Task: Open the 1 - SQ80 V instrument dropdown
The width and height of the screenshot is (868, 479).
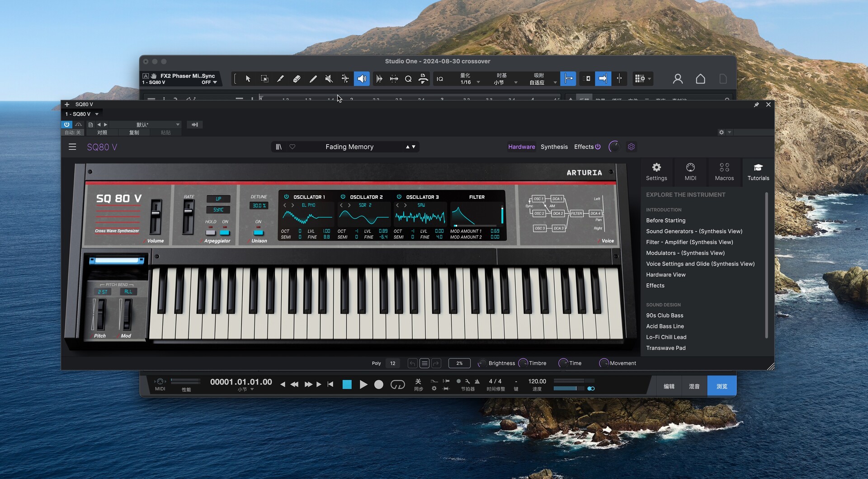Action: [82, 114]
